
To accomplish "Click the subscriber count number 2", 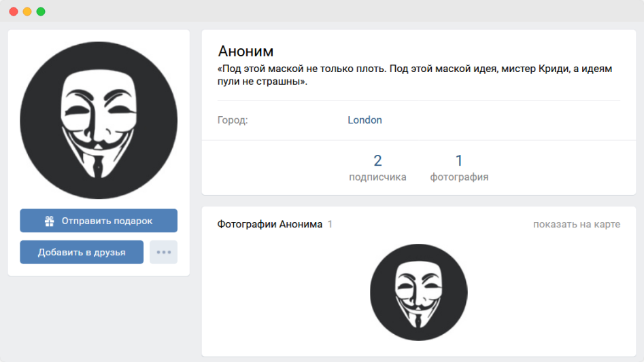I will tap(377, 161).
